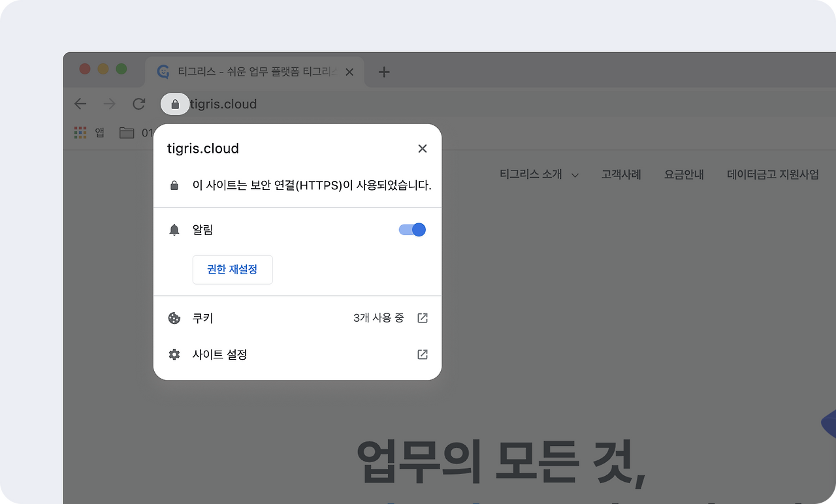Screen dimensions: 836x504
Task: Click the 쿠키 cookie icon
Action: (174, 318)
